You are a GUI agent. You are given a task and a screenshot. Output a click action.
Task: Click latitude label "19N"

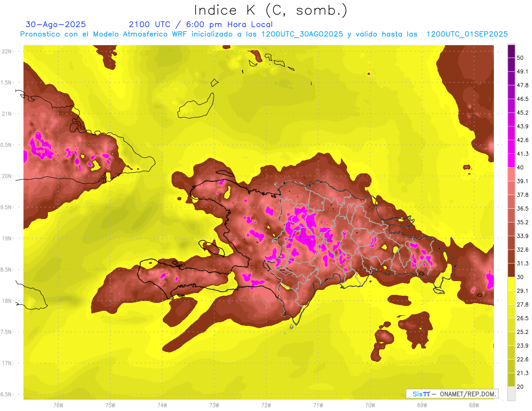(7, 239)
